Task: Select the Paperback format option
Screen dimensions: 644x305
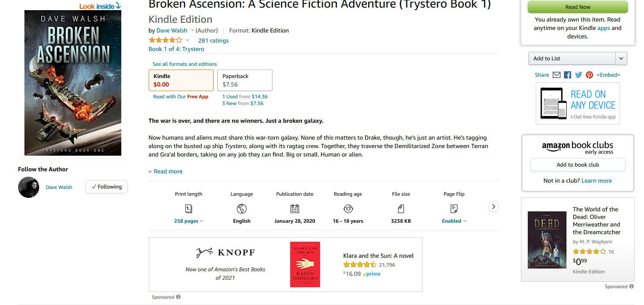Action: (x=245, y=80)
